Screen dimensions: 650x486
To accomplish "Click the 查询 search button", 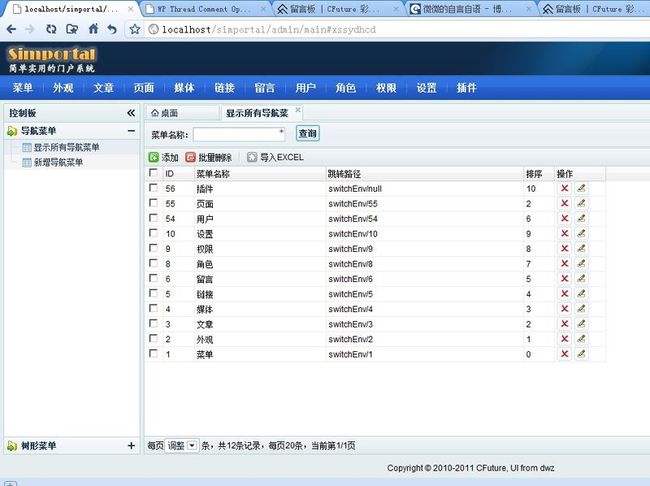I will click(308, 134).
